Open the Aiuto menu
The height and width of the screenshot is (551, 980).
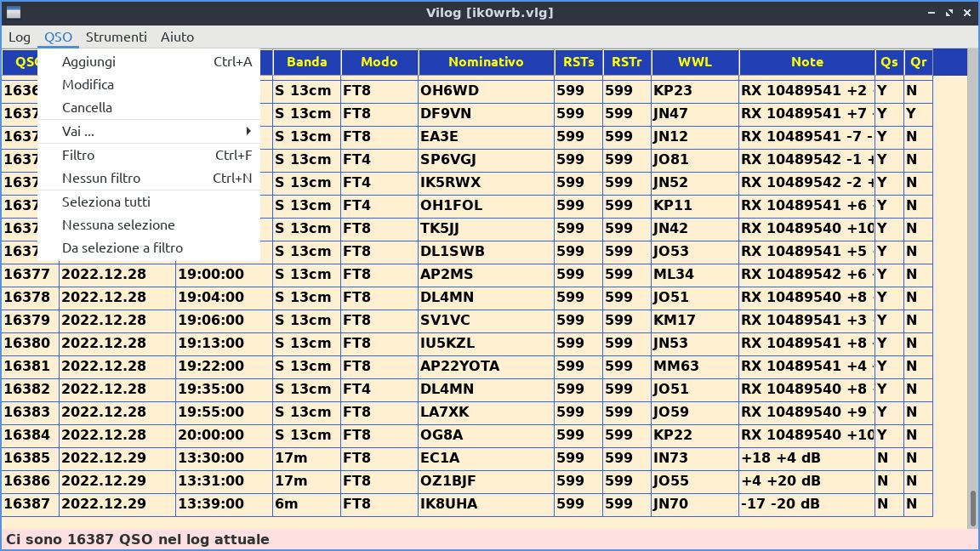(178, 37)
